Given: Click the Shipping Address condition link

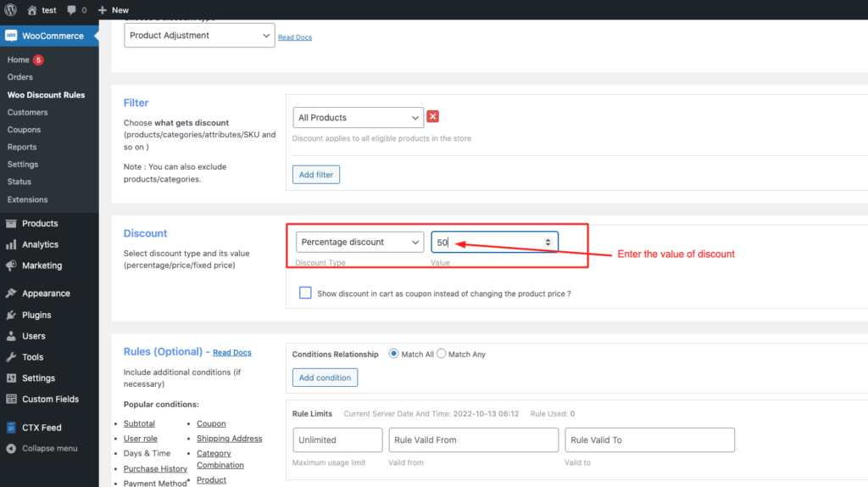Looking at the screenshot, I should [229, 439].
